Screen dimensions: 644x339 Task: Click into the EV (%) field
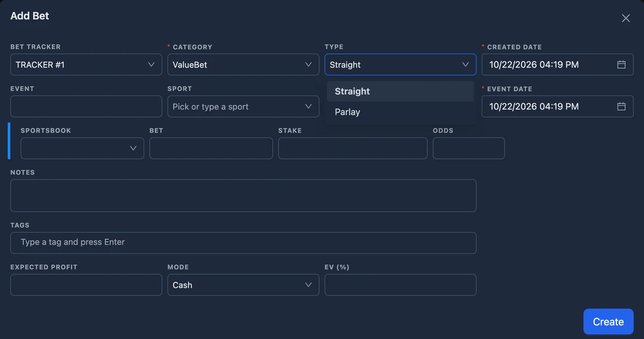(x=400, y=285)
